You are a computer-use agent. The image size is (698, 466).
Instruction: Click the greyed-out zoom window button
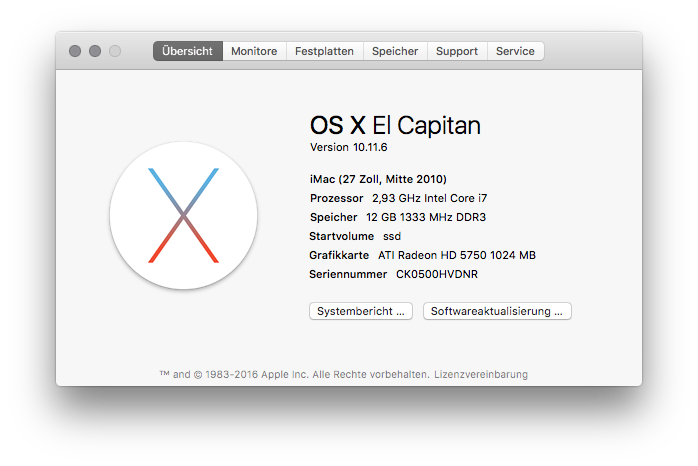[x=115, y=51]
